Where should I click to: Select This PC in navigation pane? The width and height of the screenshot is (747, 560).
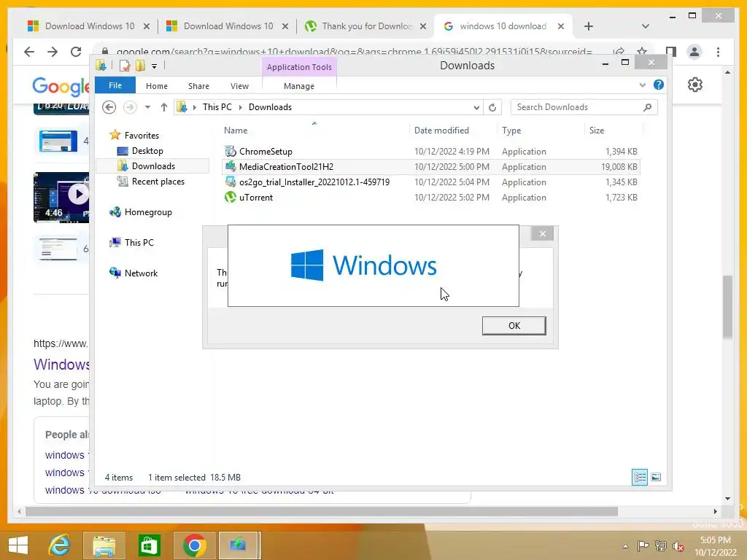tap(139, 243)
